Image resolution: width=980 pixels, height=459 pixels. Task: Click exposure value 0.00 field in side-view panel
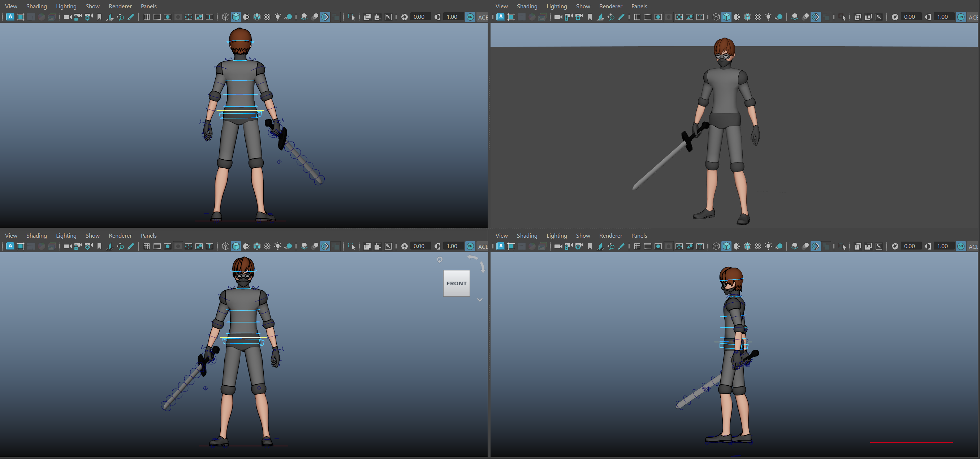pyautogui.click(x=911, y=246)
